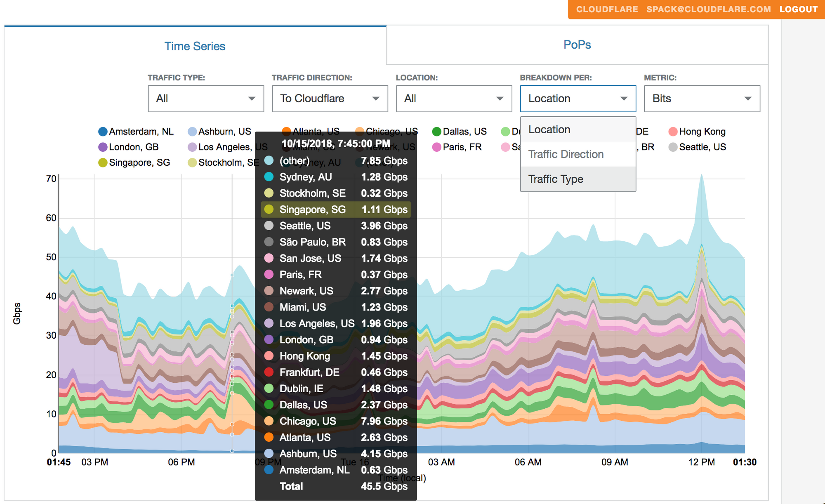Click the 03 PM x-axis label
The height and width of the screenshot is (504, 825).
(x=95, y=462)
